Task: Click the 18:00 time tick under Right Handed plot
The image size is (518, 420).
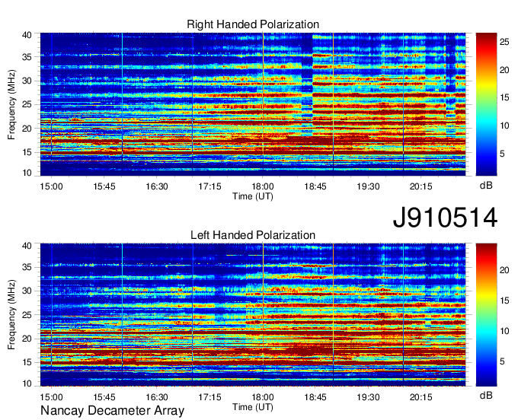Action: coord(263,186)
